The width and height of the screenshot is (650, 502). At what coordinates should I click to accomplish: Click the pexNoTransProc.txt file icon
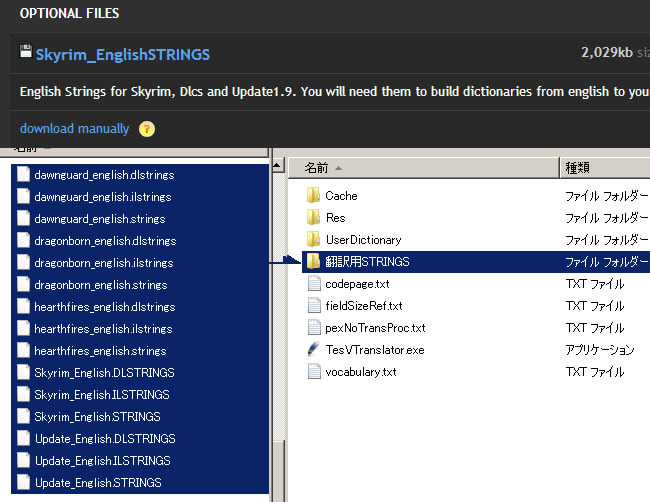pos(314,327)
